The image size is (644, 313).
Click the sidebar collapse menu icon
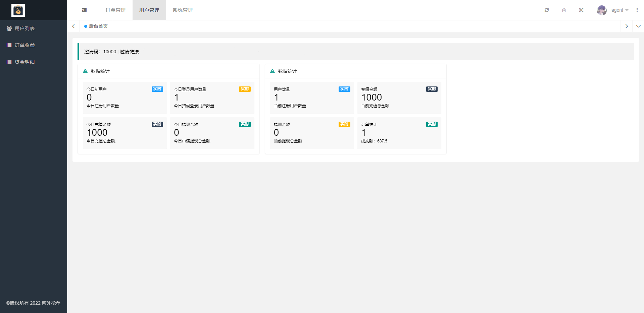coord(84,10)
